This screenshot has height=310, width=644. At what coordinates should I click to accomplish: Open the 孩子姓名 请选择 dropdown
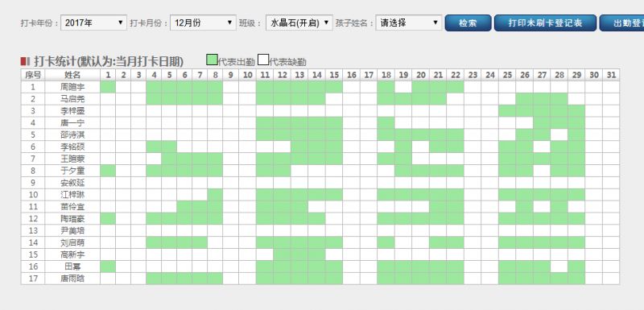[x=409, y=23]
